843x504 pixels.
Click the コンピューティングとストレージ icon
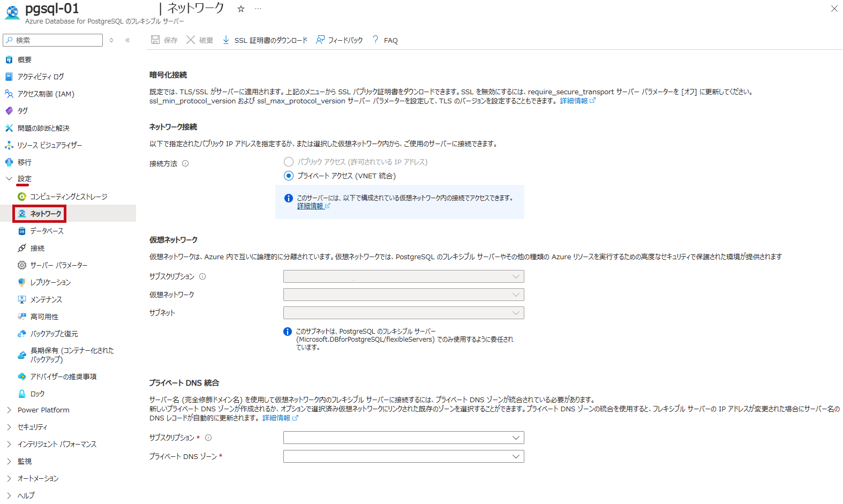(22, 197)
